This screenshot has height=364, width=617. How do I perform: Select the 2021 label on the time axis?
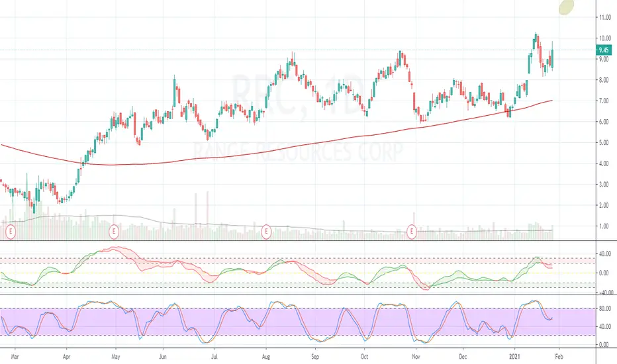514,357
